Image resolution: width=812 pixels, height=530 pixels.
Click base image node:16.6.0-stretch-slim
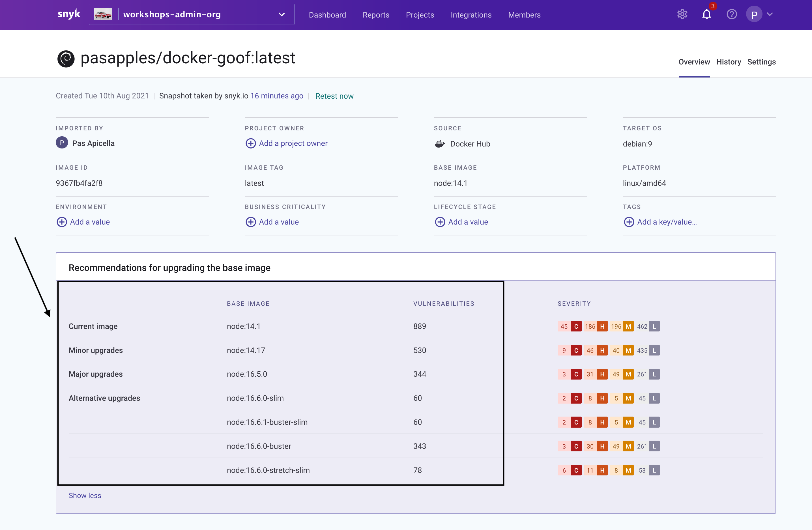[x=268, y=470]
